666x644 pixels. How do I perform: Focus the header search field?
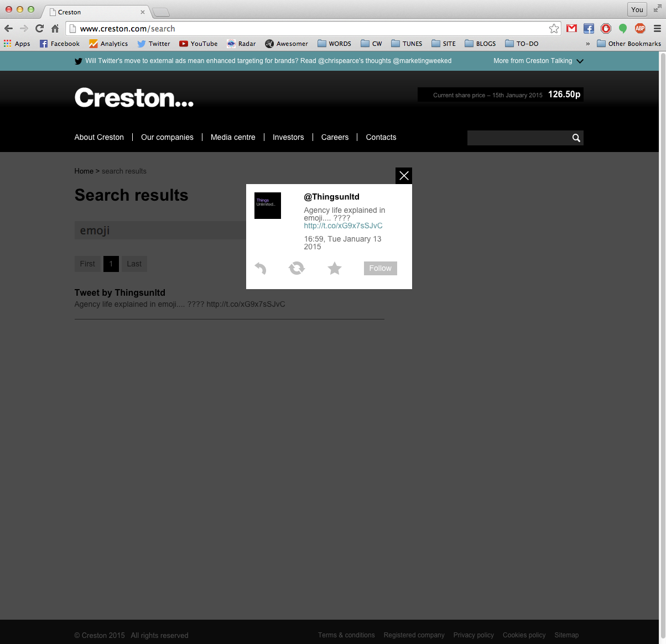(x=519, y=138)
